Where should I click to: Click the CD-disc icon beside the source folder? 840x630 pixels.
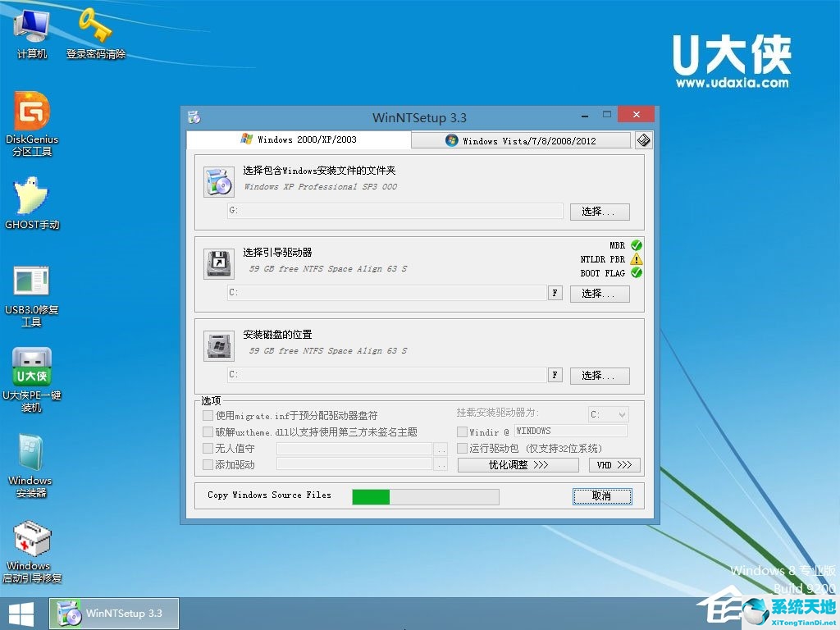tap(217, 180)
